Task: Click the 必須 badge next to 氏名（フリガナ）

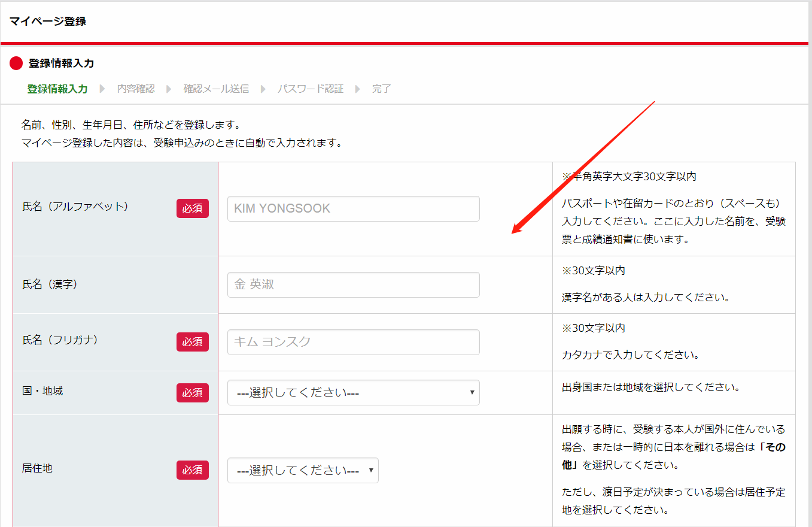Action: (x=193, y=341)
